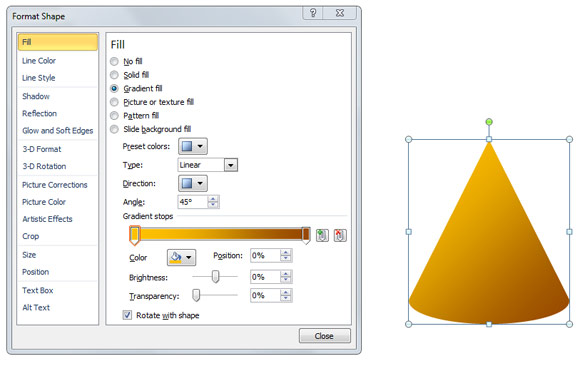Viewport: 580px width, 366px height.
Task: Go to the Crop category
Action: (x=30, y=236)
